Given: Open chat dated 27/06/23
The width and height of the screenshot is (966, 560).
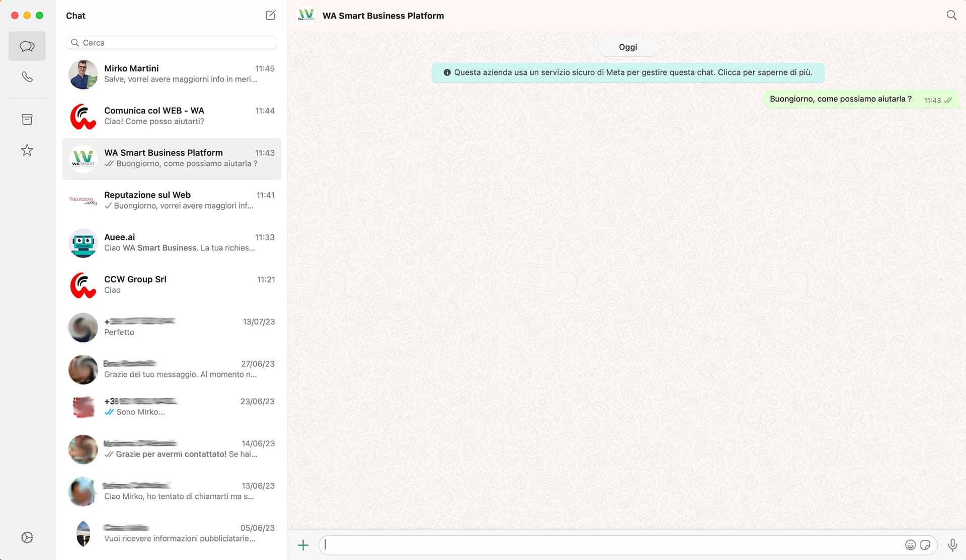Looking at the screenshot, I should point(172,370).
